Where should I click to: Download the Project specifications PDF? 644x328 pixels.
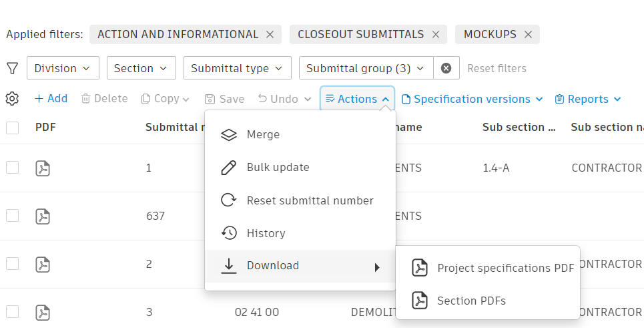point(505,268)
